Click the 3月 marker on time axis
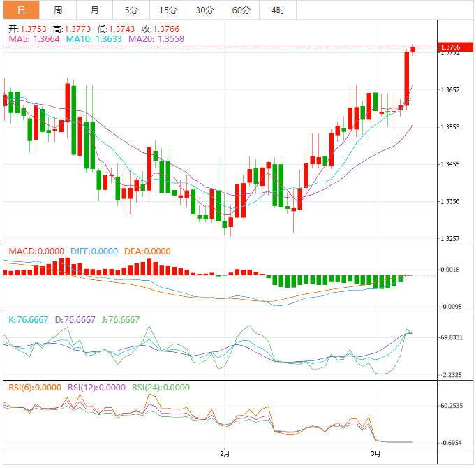476x468 pixels. pyautogui.click(x=376, y=453)
